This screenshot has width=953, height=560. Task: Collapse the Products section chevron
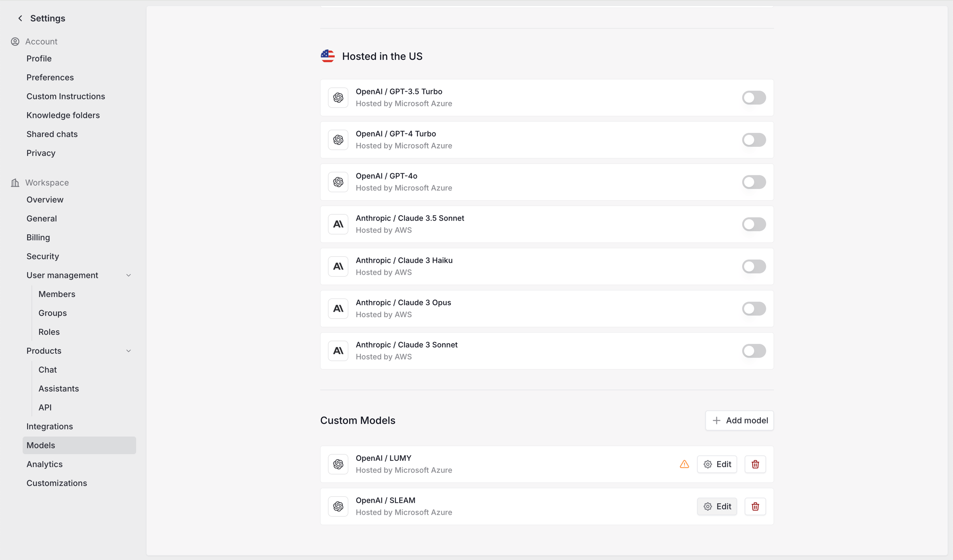129,351
